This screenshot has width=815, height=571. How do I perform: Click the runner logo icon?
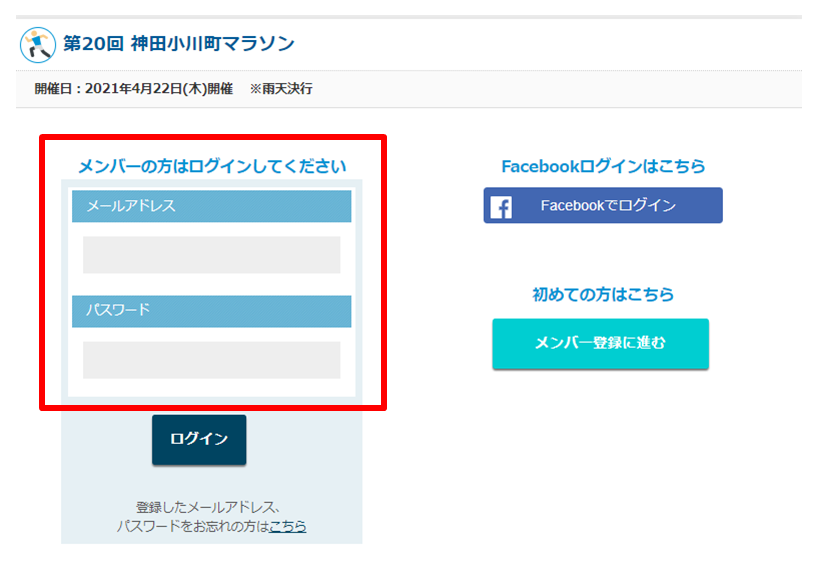[38, 45]
